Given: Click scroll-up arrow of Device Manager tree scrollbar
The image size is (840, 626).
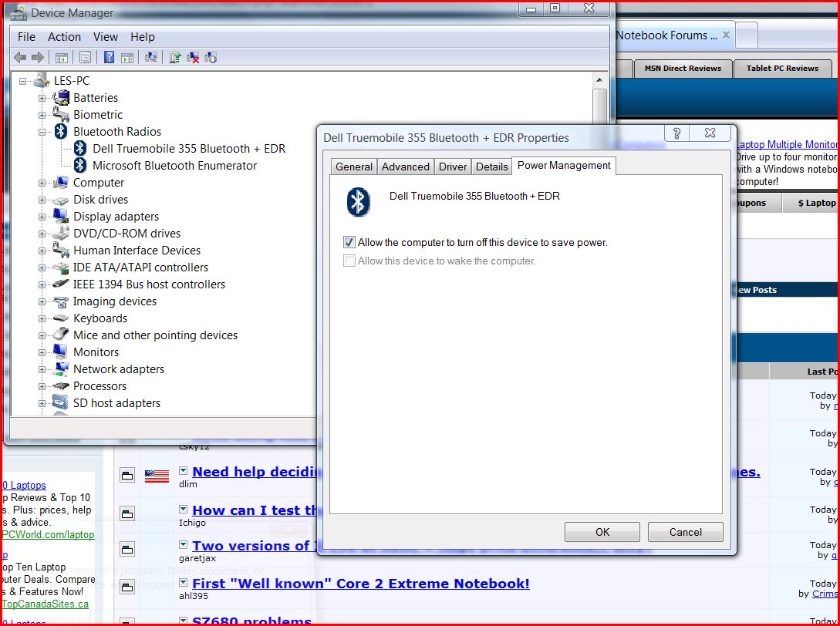Looking at the screenshot, I should (599, 80).
